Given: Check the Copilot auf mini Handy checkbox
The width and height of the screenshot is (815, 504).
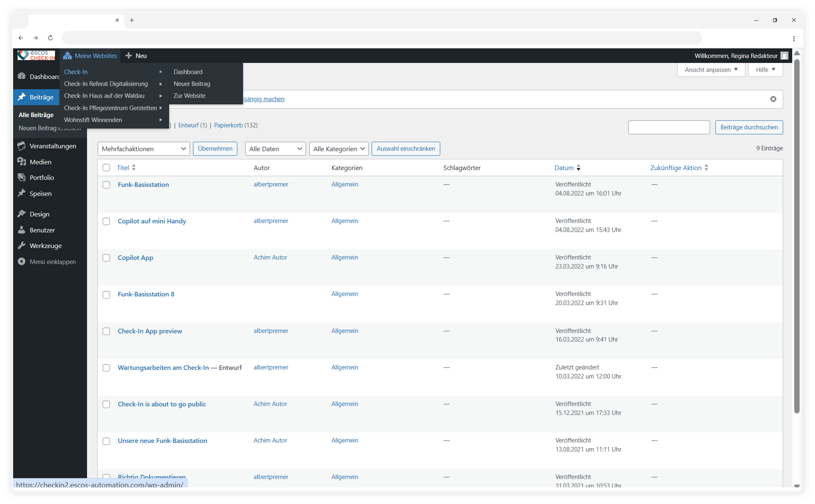Looking at the screenshot, I should click(x=106, y=221).
